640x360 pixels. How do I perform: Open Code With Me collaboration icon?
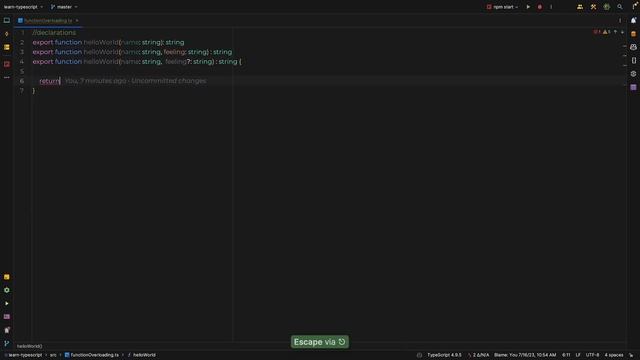click(x=580, y=7)
